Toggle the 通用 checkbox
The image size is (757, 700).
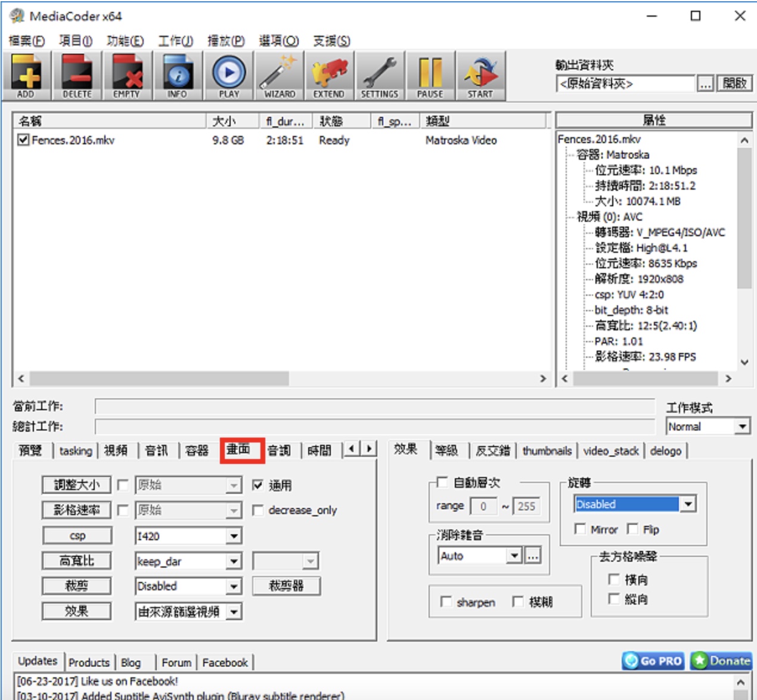(x=257, y=485)
